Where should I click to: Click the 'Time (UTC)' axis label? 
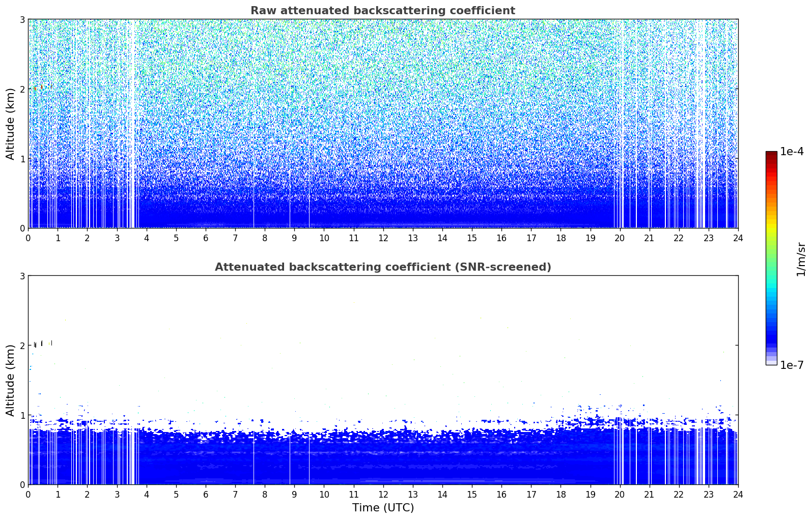[383, 508]
